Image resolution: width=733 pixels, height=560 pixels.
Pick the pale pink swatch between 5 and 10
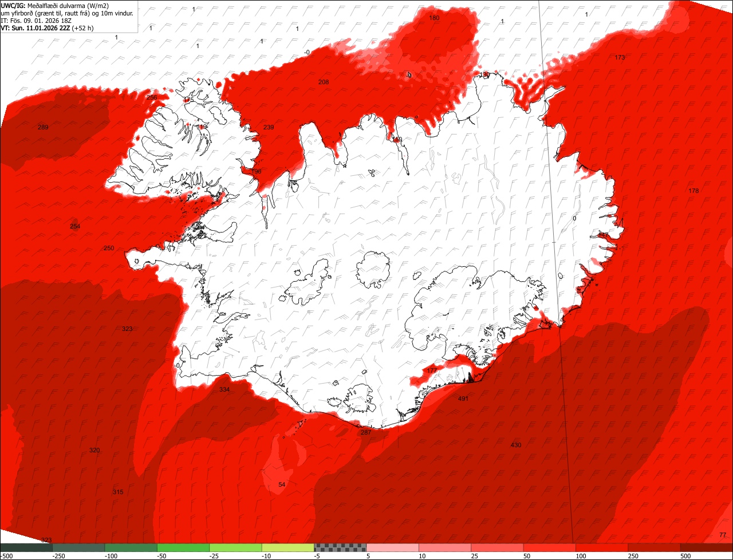(x=393, y=547)
